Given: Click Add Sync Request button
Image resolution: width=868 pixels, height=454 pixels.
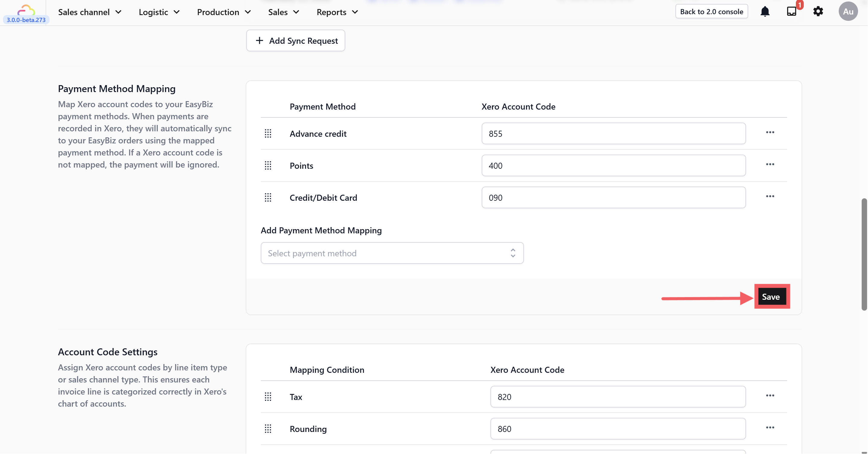Looking at the screenshot, I should 295,41.
